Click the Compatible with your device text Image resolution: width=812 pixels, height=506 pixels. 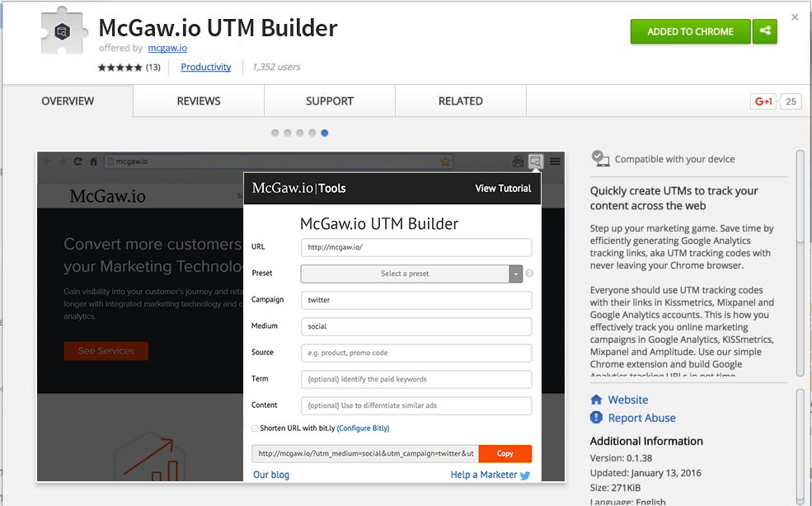[x=675, y=159]
